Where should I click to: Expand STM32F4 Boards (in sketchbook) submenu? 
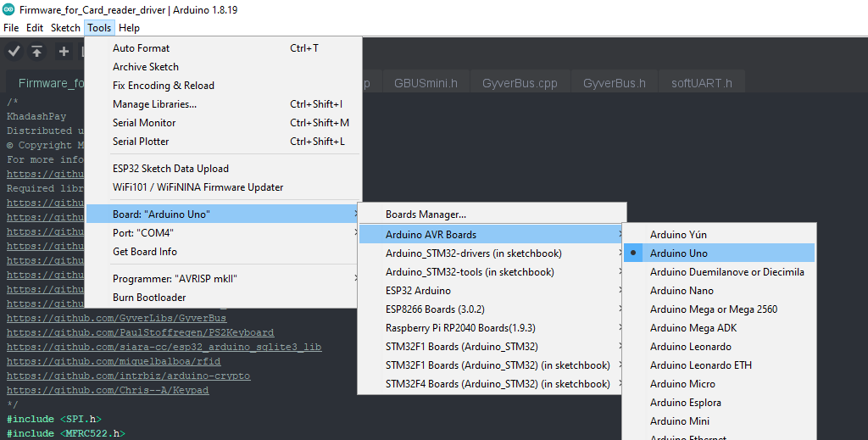[x=492, y=383]
